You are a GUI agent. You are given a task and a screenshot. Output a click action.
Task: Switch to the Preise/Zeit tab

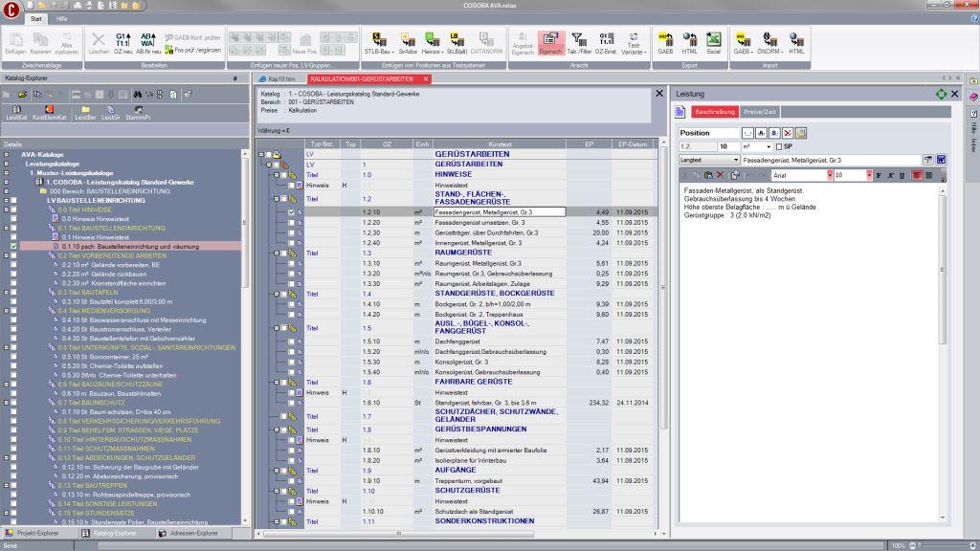click(x=760, y=112)
